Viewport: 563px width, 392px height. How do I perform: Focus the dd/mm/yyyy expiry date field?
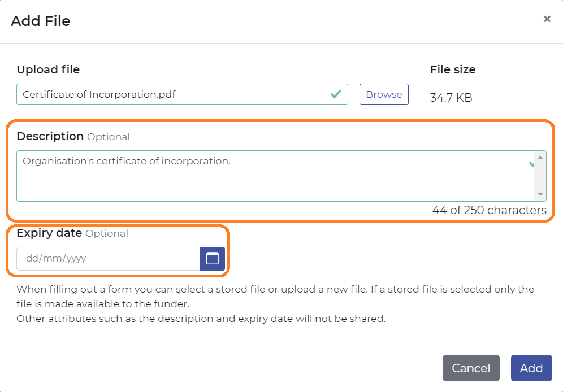tap(108, 259)
